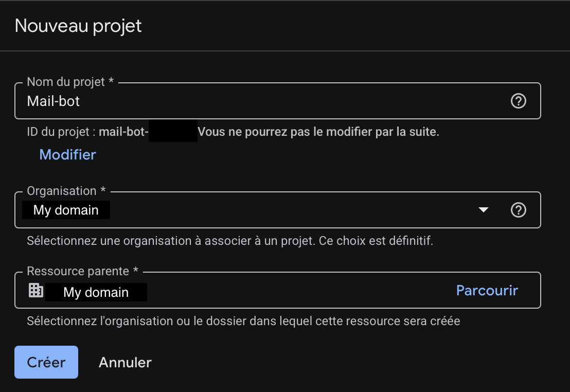Click help icon in Organisation field

[518, 210]
